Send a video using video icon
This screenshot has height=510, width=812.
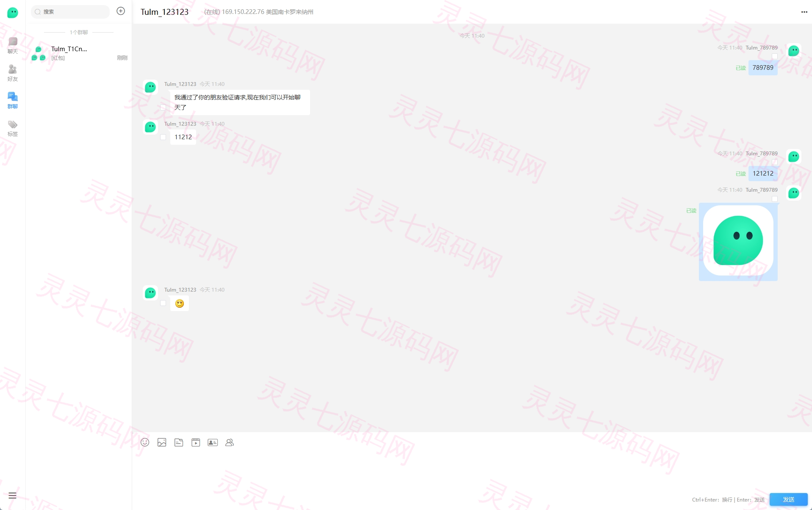click(x=196, y=442)
